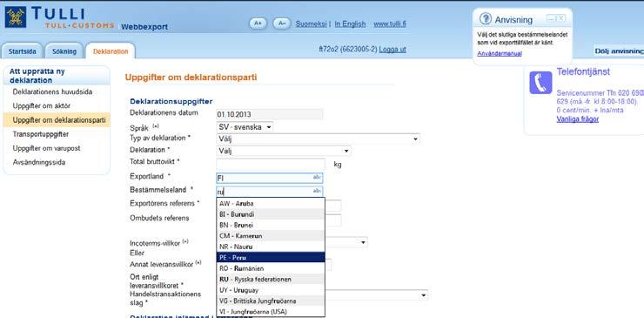Choose BN - Brunei from suggestions
The width and height of the screenshot is (644, 318).
271,225
